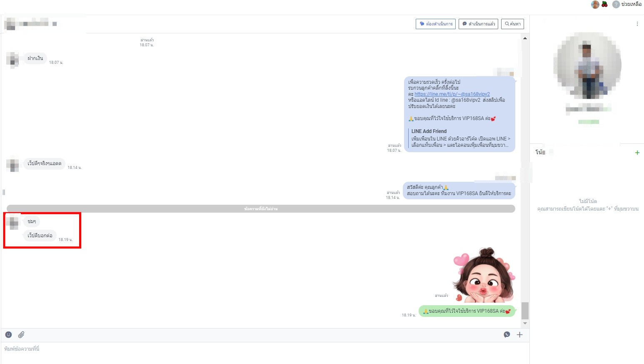Mark chat as ดำเนินการแล้ว (resolved)
644x364 pixels.
coord(478,24)
